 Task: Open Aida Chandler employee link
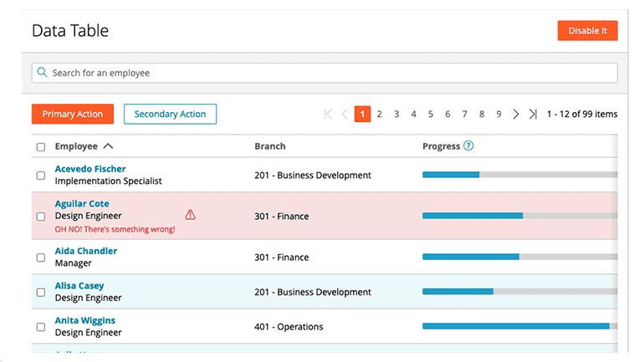pyautogui.click(x=86, y=251)
